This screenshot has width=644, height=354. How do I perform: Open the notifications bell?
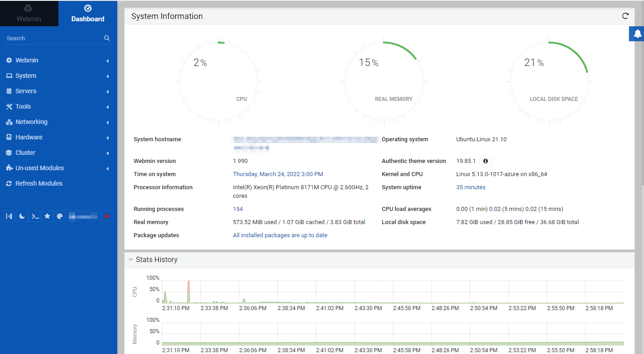click(637, 33)
